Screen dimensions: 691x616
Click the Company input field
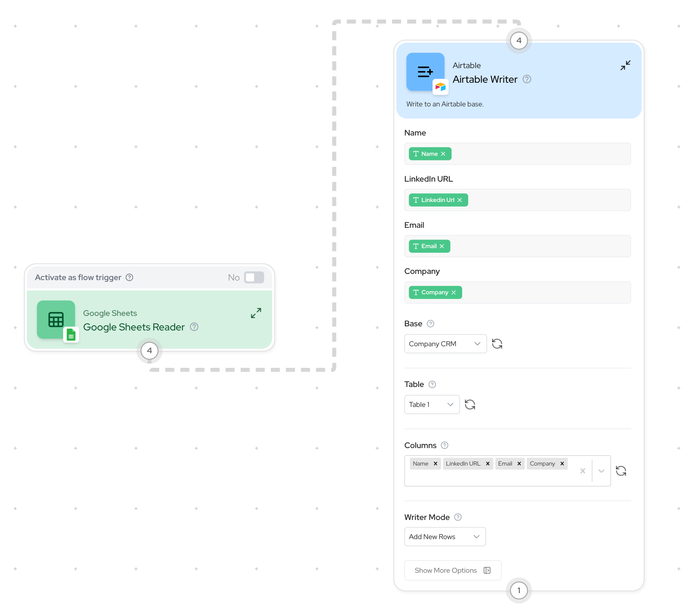(518, 292)
